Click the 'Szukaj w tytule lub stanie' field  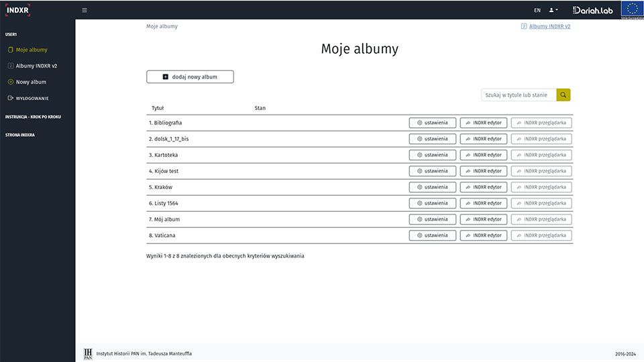pyautogui.click(x=519, y=95)
